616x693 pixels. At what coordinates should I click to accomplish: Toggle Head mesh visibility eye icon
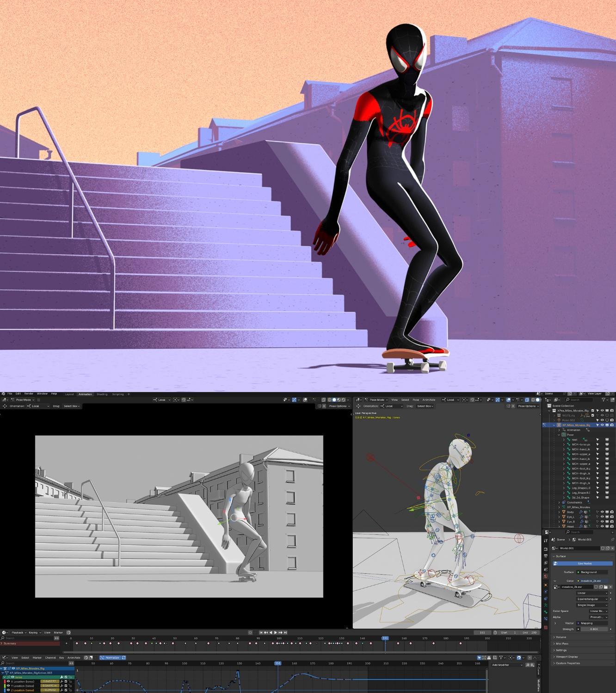point(602,527)
